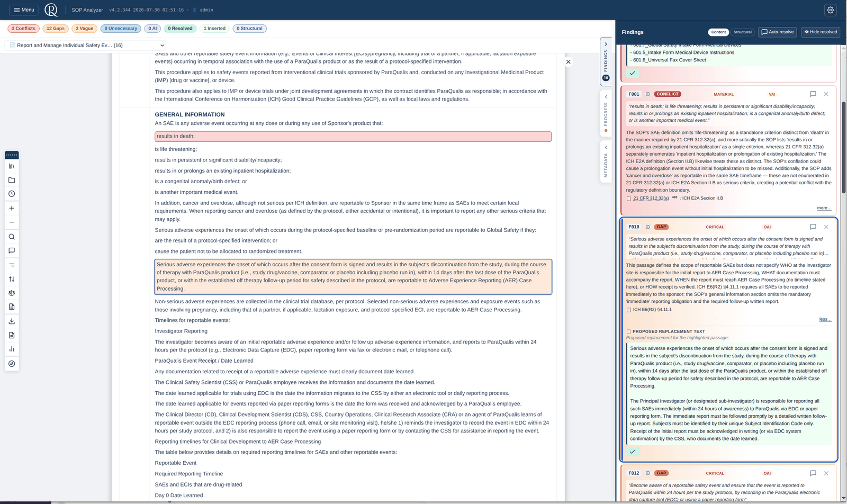Open settings gear at top right
The width and height of the screenshot is (847, 504).
[831, 10]
